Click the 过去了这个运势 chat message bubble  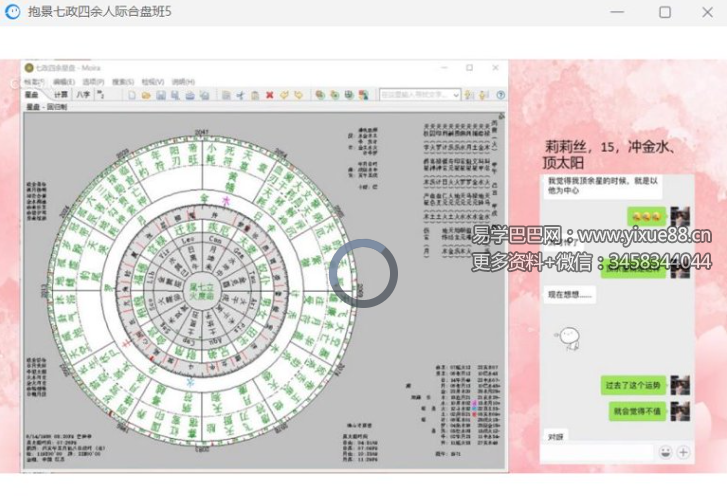click(x=633, y=385)
